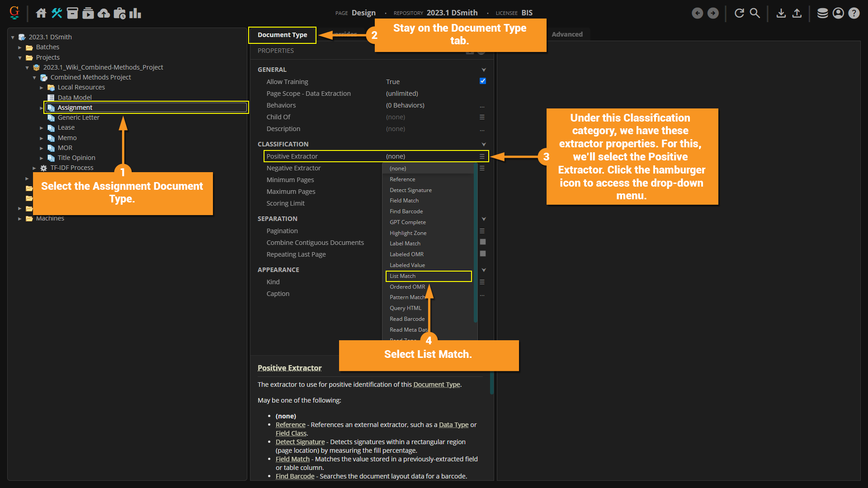
Task: Select the Lease document type
Action: [x=66, y=127]
